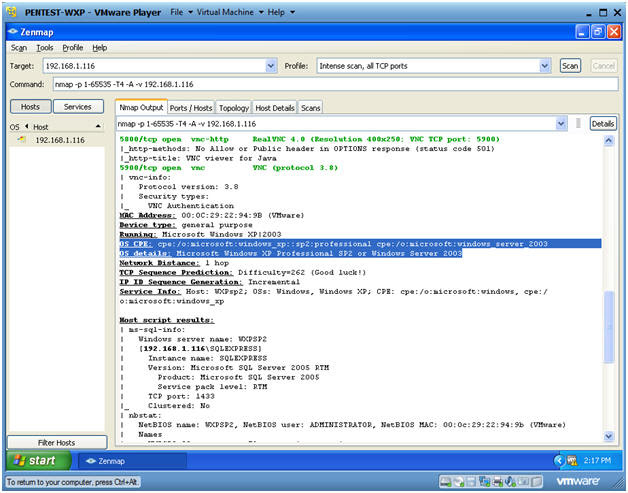
Task: Open Zenmap Scan menu
Action: click(19, 48)
